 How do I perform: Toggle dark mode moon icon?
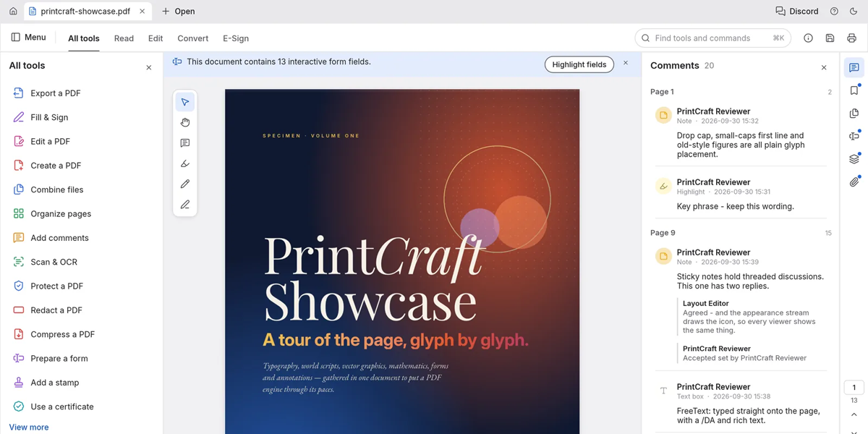coord(853,11)
